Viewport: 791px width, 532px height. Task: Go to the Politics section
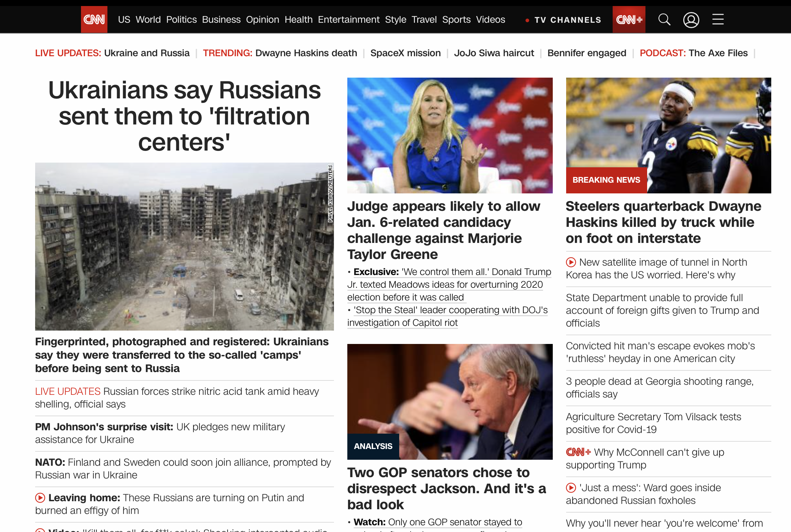click(x=181, y=20)
